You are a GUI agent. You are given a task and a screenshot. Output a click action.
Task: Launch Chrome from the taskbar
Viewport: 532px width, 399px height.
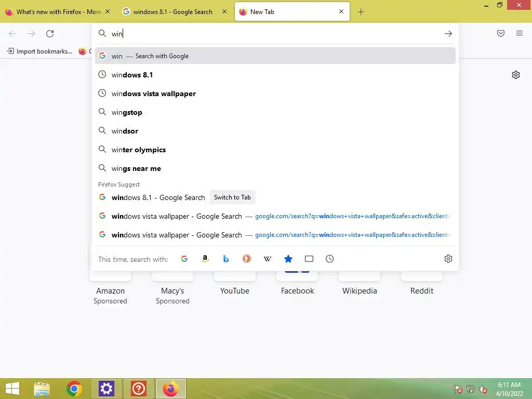[74, 389]
